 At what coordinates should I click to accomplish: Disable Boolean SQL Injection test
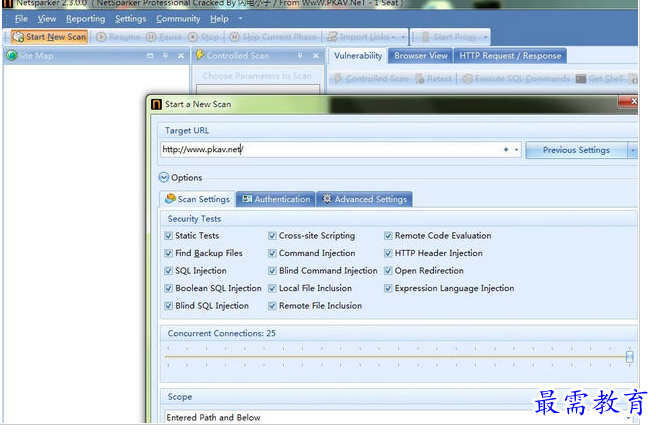[x=169, y=288]
